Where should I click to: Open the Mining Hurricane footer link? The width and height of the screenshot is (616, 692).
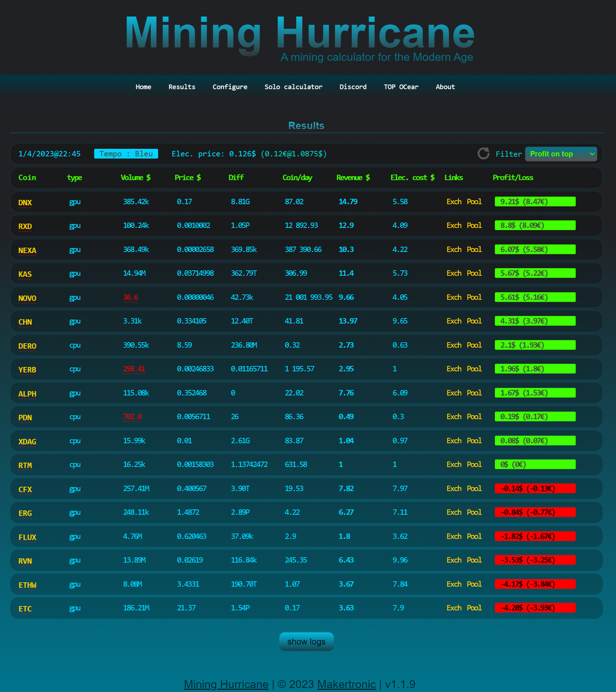coord(226,685)
